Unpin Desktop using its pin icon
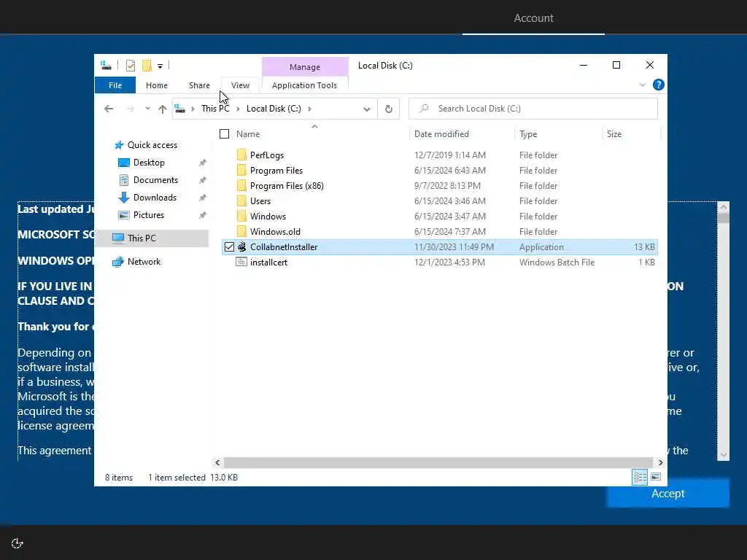The height and width of the screenshot is (560, 747). pyautogui.click(x=203, y=163)
